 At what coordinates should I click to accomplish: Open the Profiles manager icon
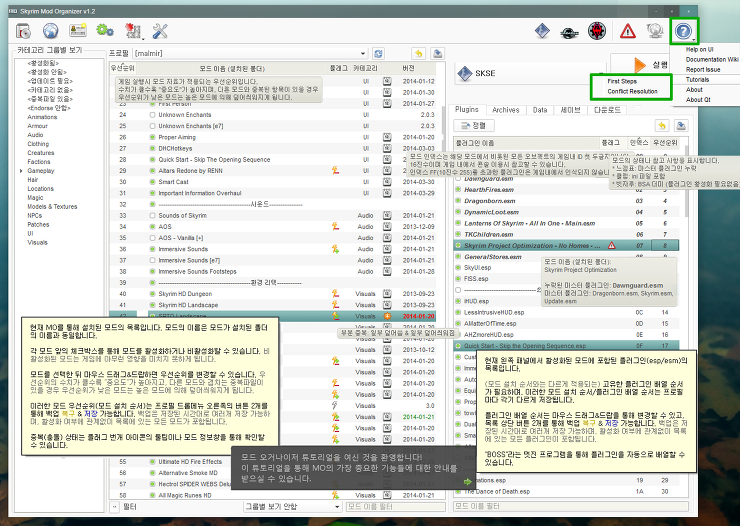[x=77, y=31]
